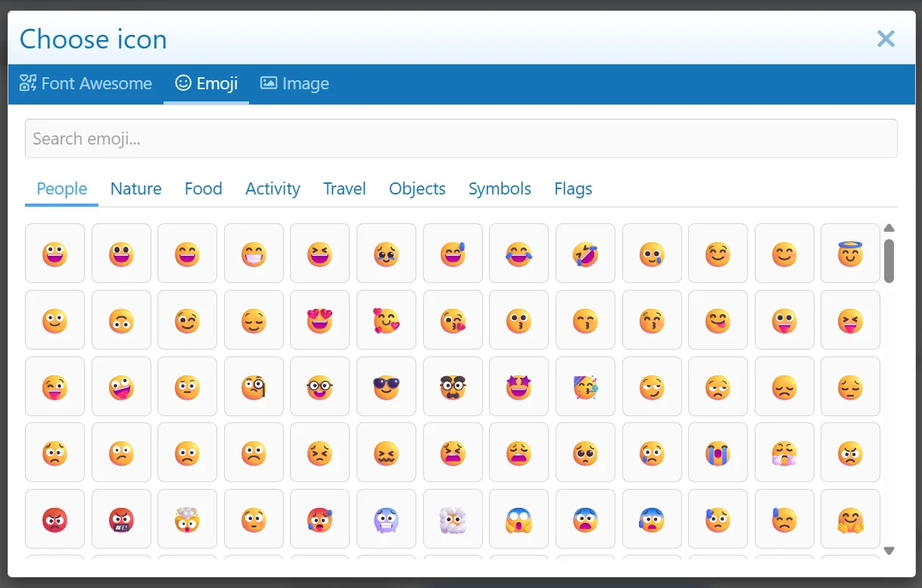Pick the red pouting angry face emoji
The width and height of the screenshot is (922, 588).
coord(55,519)
